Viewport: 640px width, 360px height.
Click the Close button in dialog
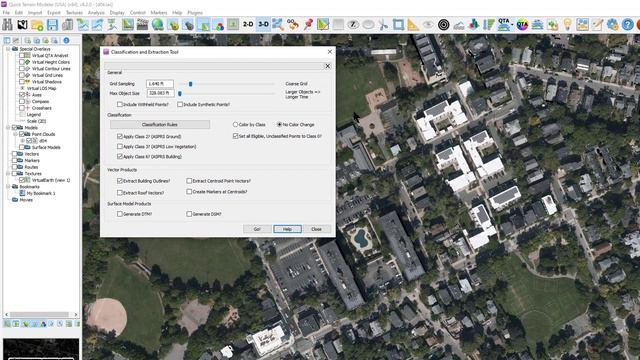click(x=317, y=229)
